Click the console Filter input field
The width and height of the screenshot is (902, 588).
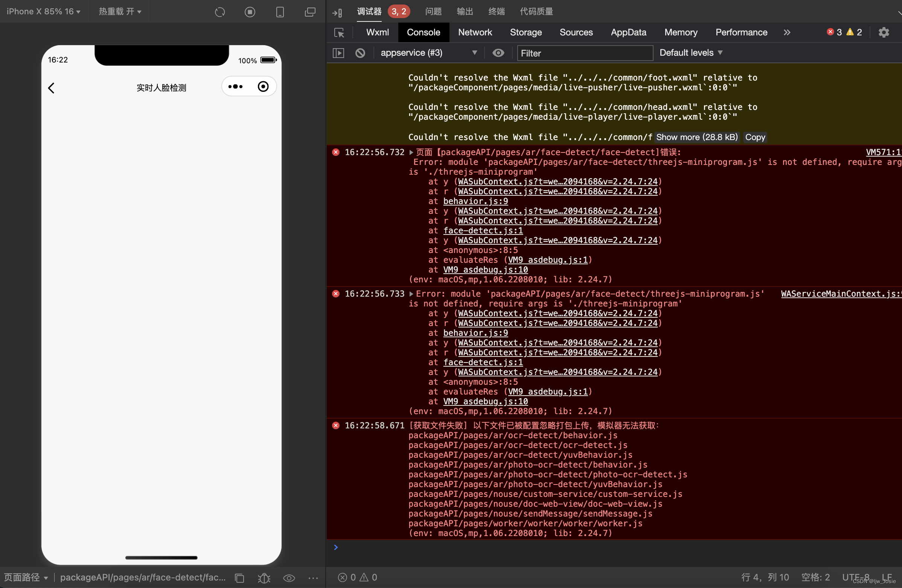[x=584, y=53]
